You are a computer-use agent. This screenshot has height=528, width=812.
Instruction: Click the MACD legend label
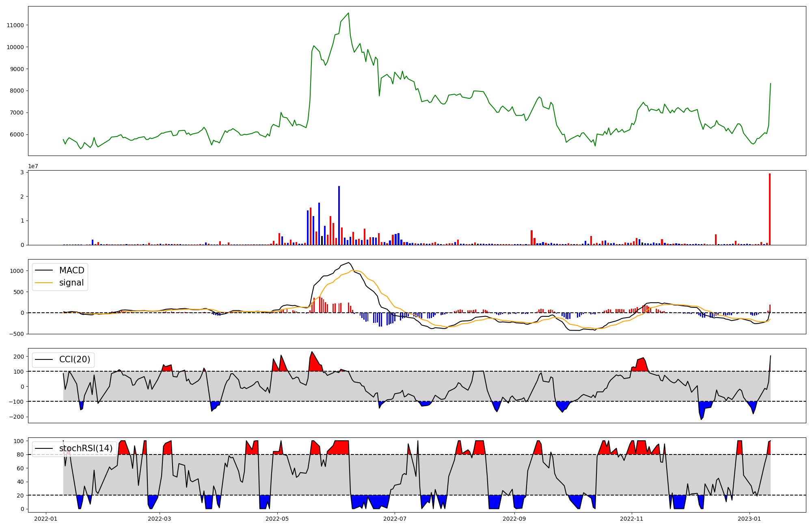pyautogui.click(x=71, y=270)
